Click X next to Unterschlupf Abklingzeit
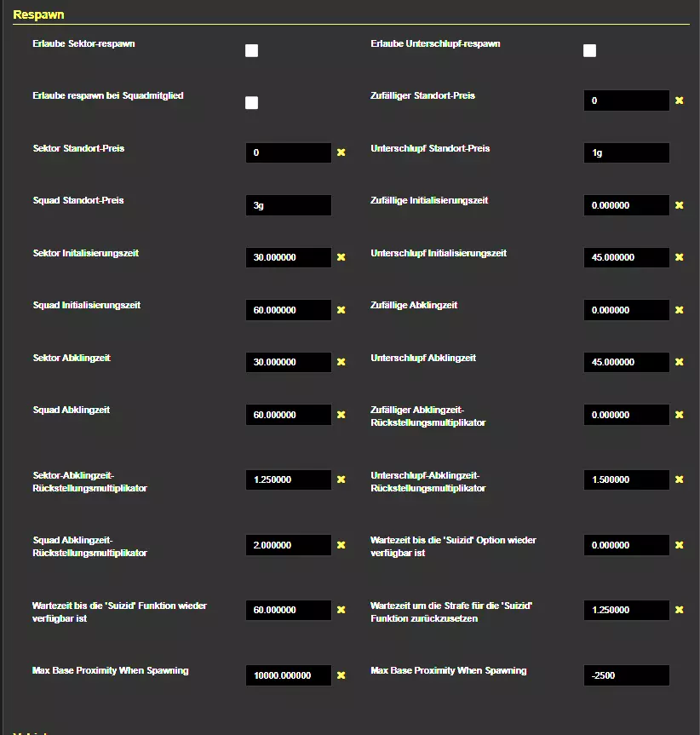Screen dimensions: 700x735 [x=679, y=362]
